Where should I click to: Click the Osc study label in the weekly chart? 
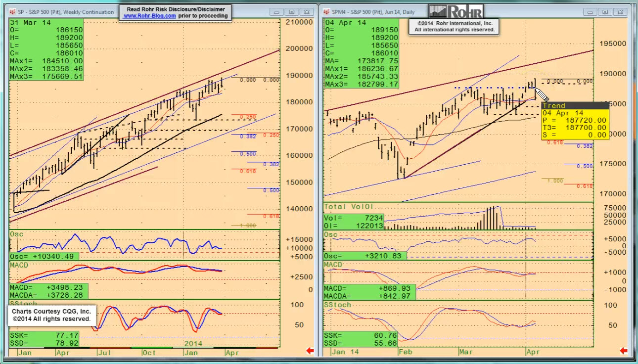[17, 234]
